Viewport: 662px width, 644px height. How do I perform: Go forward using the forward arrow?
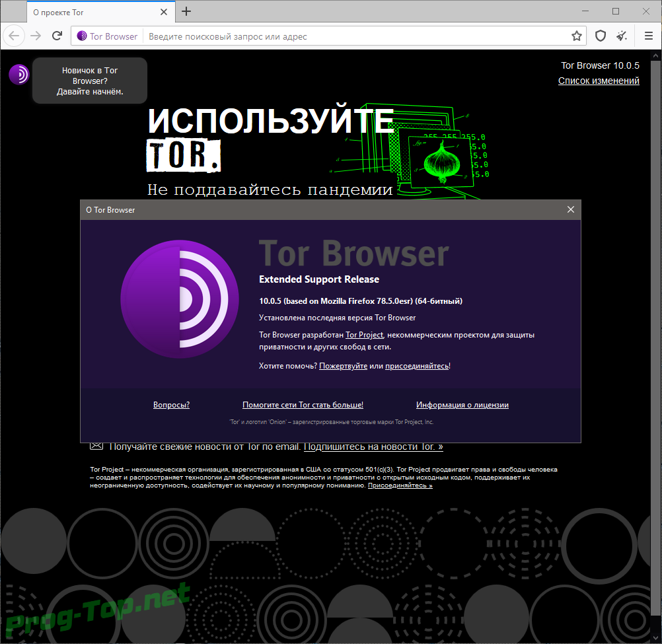tap(36, 36)
